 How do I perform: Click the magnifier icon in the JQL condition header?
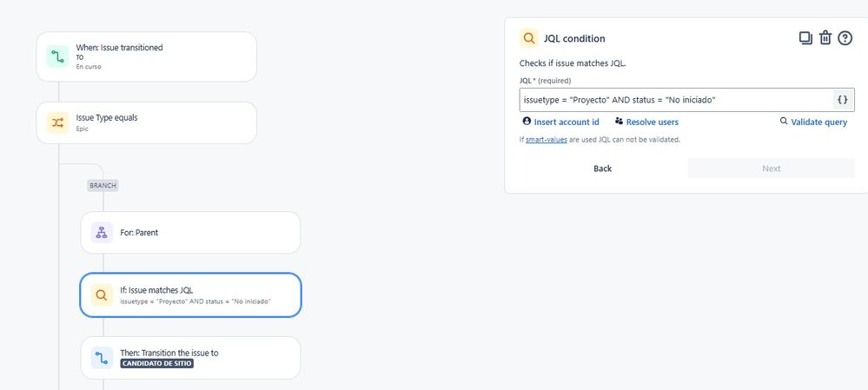pyautogui.click(x=529, y=38)
